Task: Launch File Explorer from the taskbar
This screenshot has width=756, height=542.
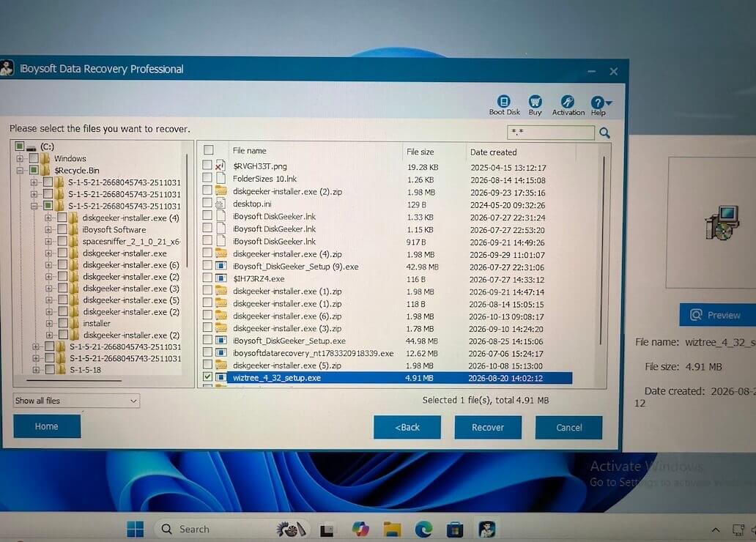Action: point(392,529)
